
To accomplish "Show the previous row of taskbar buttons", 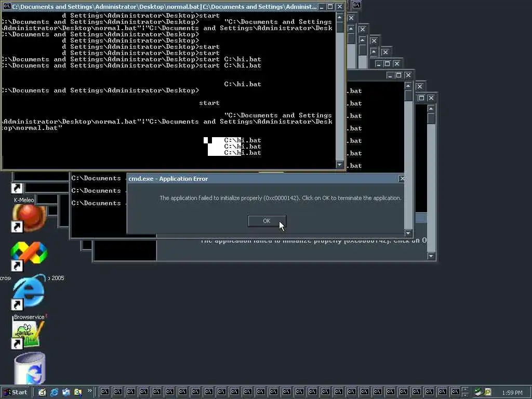I will coord(465,389).
